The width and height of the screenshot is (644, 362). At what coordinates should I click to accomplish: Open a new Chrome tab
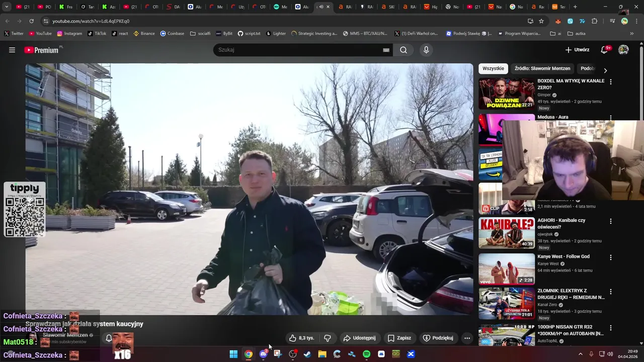point(575,7)
